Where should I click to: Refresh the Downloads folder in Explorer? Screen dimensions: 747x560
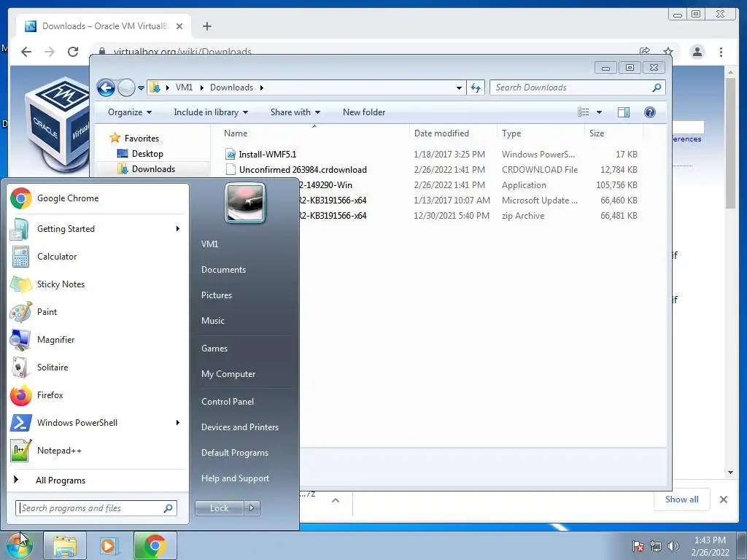(476, 87)
